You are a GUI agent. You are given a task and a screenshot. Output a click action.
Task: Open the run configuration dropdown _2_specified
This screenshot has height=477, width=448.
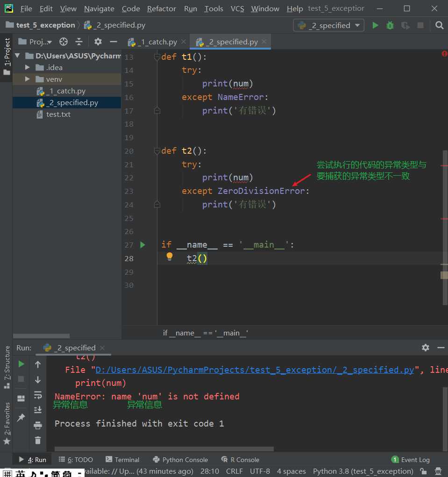point(328,25)
